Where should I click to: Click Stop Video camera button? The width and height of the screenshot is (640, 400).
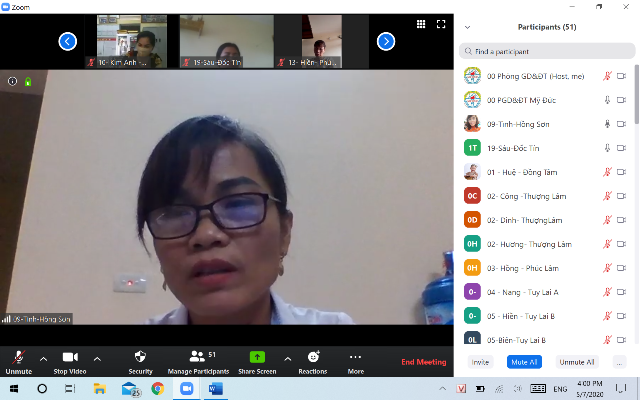[70, 362]
